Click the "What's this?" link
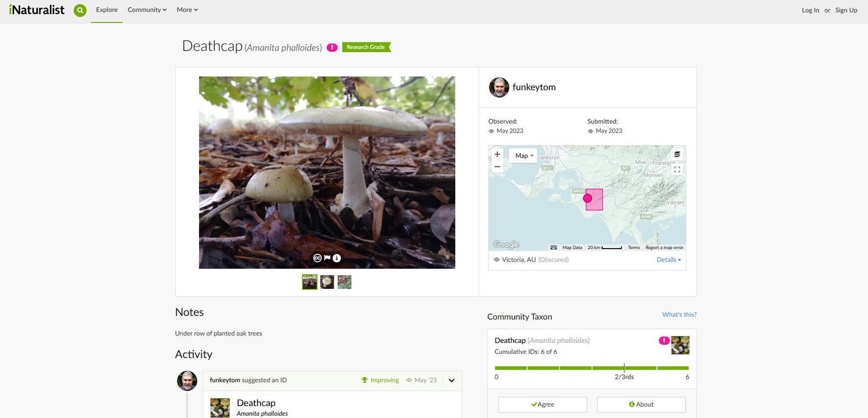Screen dimensions: 868x418 pos(679,315)
